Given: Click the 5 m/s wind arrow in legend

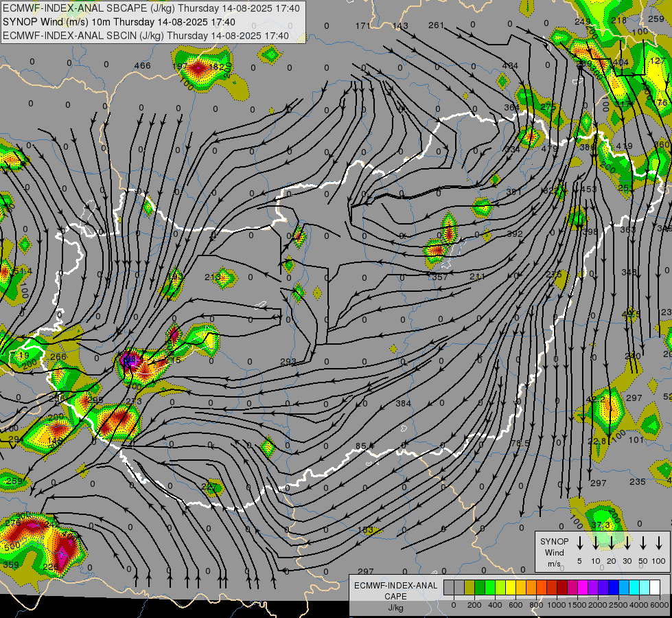Looking at the screenshot, I should [579, 543].
